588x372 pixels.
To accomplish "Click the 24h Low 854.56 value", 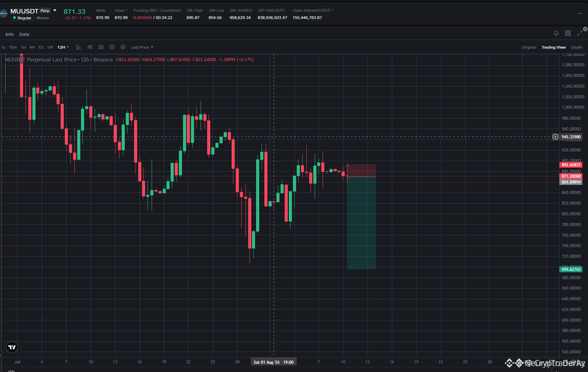I will pyautogui.click(x=215, y=18).
